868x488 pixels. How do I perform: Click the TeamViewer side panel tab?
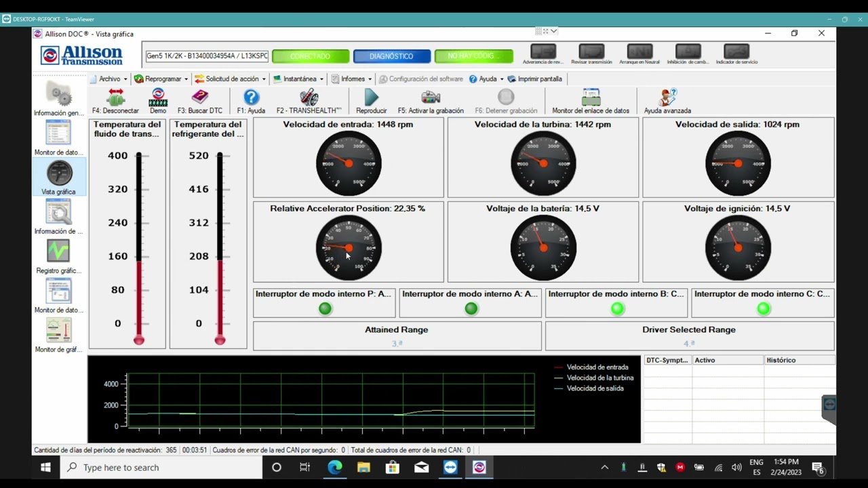829,408
